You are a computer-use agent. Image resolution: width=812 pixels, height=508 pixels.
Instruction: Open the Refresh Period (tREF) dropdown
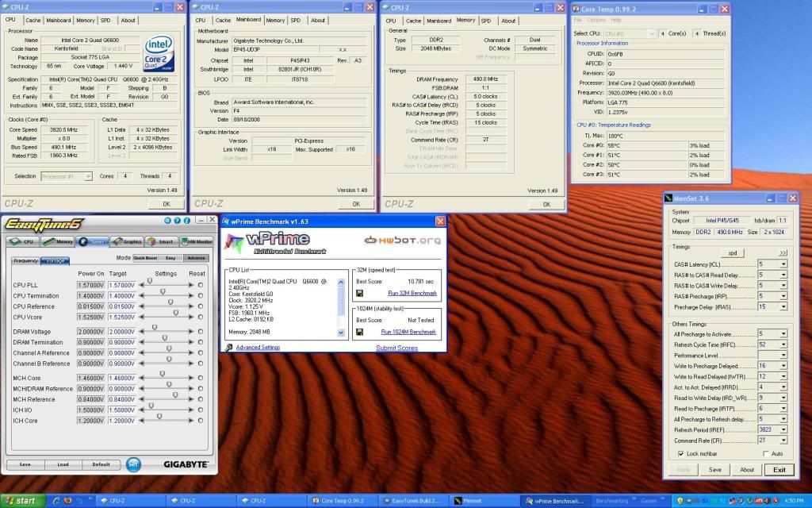click(783, 429)
